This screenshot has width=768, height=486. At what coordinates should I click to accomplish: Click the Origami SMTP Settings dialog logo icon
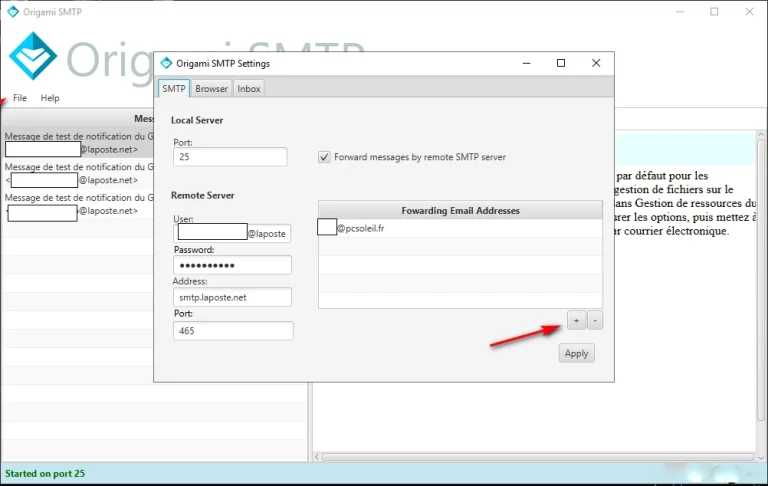(x=167, y=63)
